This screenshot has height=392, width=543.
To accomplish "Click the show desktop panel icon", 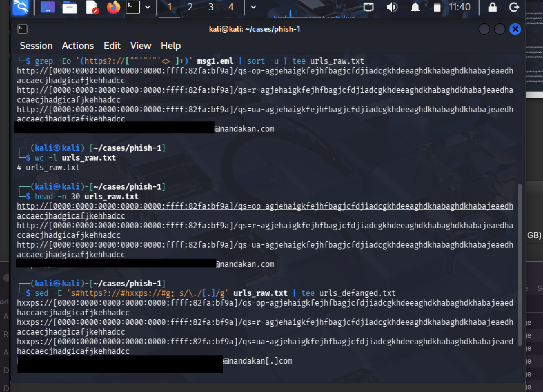I will coord(47,7).
